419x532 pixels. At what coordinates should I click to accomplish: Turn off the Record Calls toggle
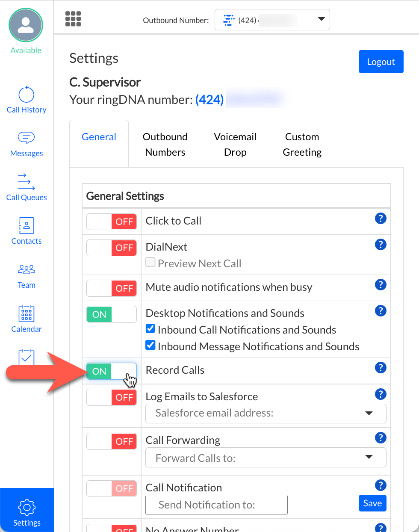pos(111,371)
